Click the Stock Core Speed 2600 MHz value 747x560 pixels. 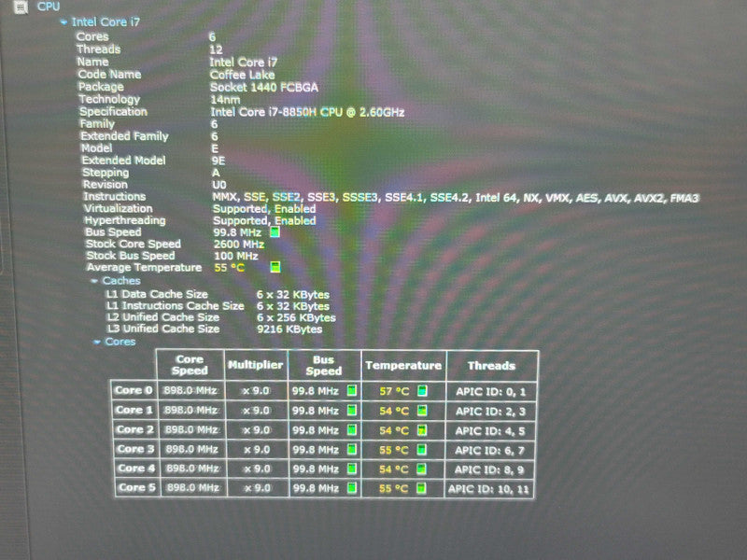click(239, 245)
